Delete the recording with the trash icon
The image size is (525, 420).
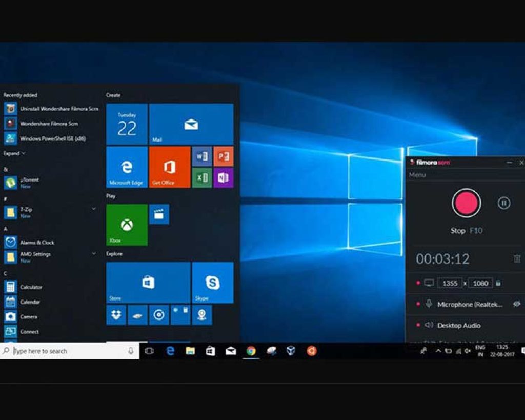pyautogui.click(x=517, y=259)
